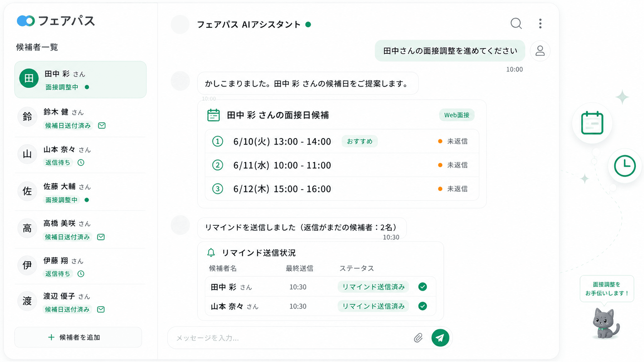
Task: Click the 最終送信 column header
Action: [299, 268]
